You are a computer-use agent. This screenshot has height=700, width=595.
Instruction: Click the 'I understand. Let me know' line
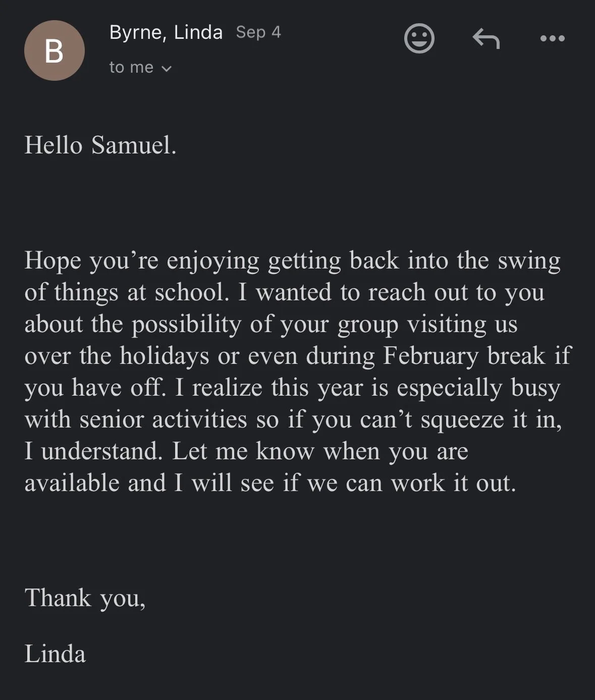pos(246,452)
